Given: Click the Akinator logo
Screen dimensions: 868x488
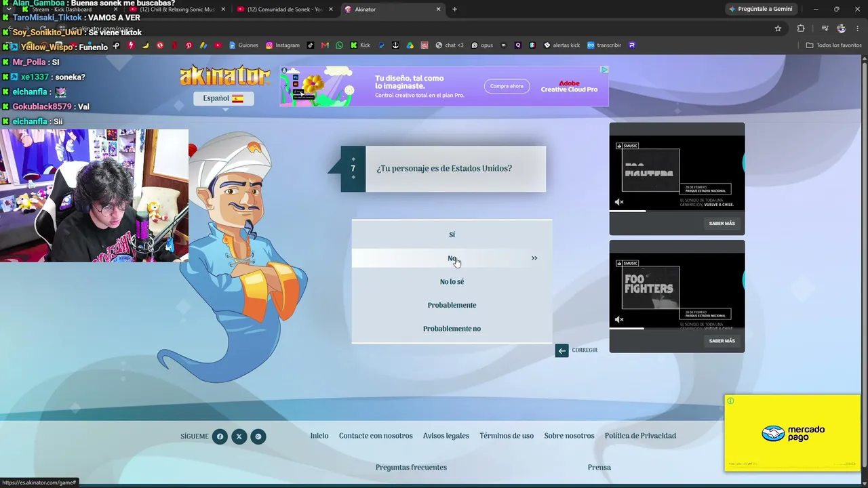Looking at the screenshot, I should pyautogui.click(x=225, y=76).
